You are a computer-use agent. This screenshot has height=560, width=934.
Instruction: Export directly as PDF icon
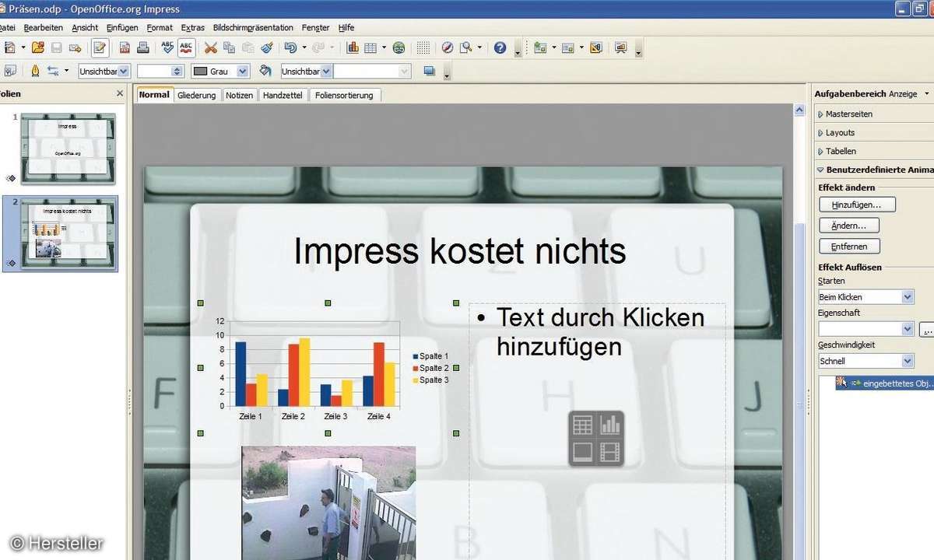[x=125, y=47]
